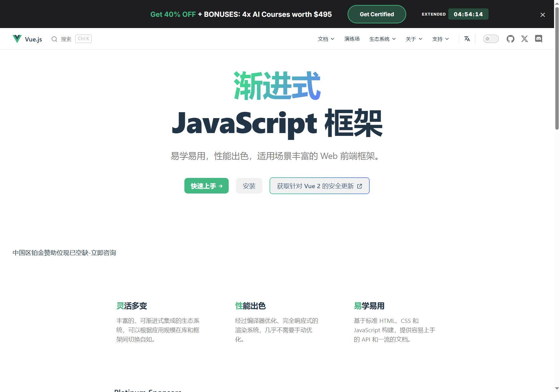Open the GitHub icon link
Image resolution: width=560 pixels, height=392 pixels.
[x=510, y=39]
